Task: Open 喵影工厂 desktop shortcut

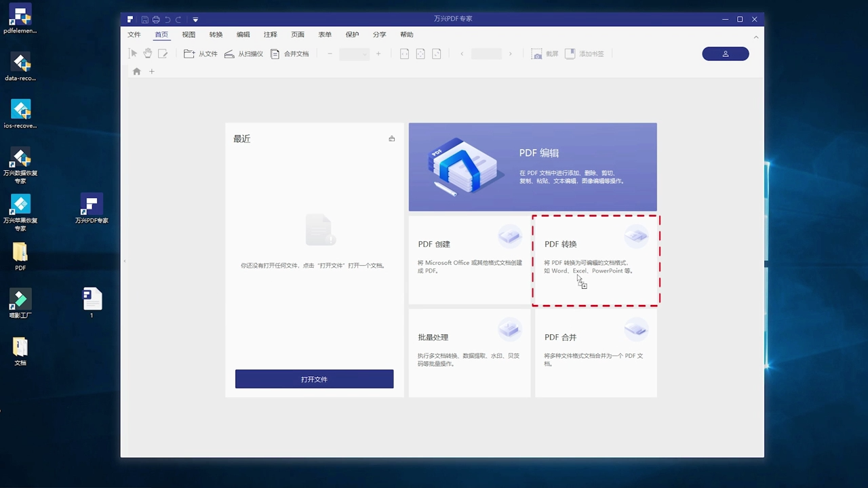Action: (x=20, y=304)
